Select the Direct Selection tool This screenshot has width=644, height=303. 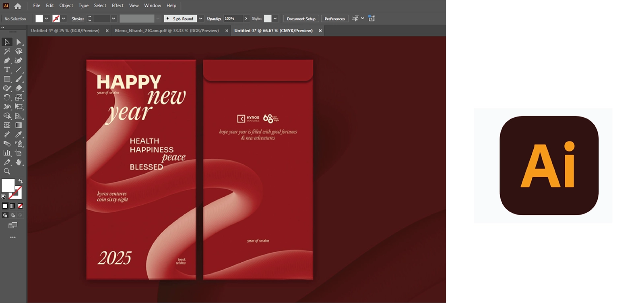click(x=19, y=42)
